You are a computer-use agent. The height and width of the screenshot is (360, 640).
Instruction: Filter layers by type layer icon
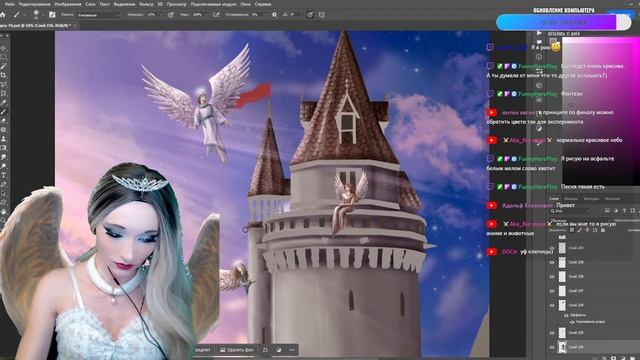point(624,211)
